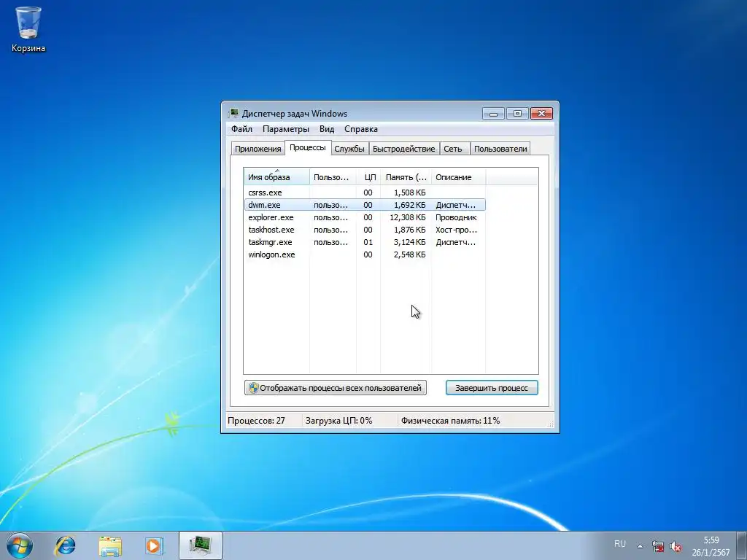747x560 pixels.
Task: Open the network tray icon
Action: (658, 546)
